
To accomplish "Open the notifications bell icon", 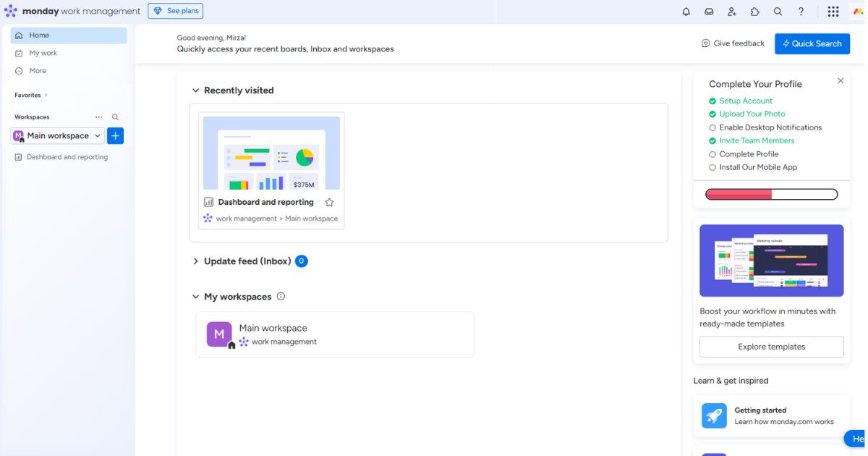I will [686, 12].
